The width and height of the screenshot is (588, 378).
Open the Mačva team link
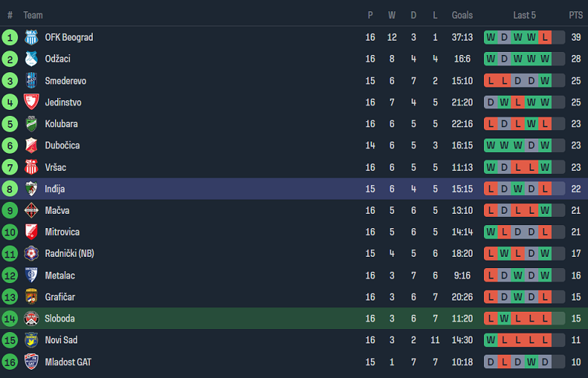pos(57,211)
